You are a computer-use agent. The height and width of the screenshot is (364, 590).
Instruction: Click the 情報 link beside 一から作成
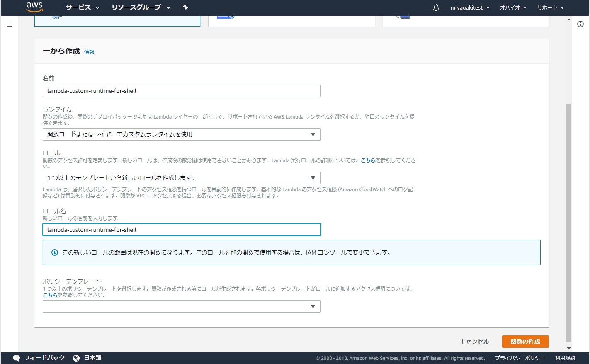tap(89, 52)
